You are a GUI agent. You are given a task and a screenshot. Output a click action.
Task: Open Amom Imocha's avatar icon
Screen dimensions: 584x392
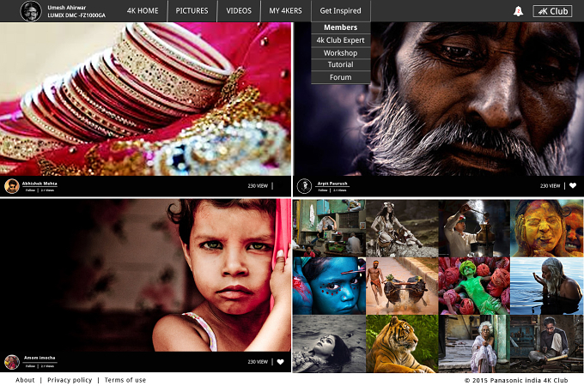[12, 362]
